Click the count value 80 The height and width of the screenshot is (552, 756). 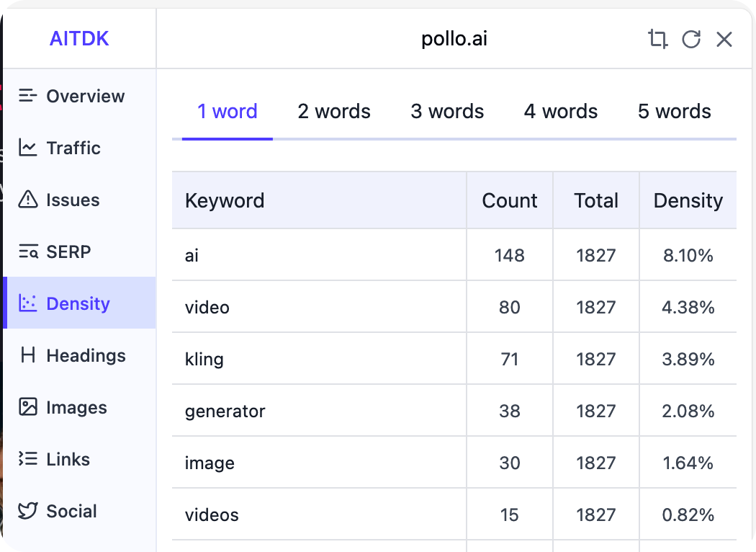click(x=510, y=308)
